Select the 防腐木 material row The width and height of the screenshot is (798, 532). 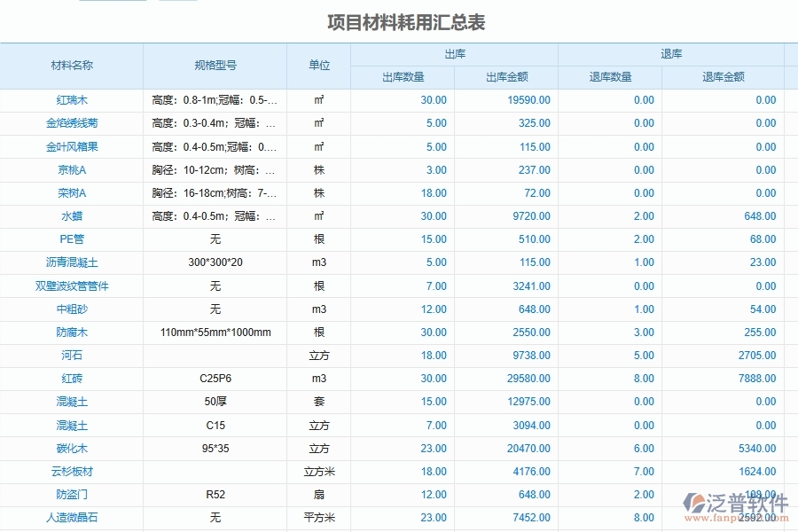pyautogui.click(x=71, y=332)
